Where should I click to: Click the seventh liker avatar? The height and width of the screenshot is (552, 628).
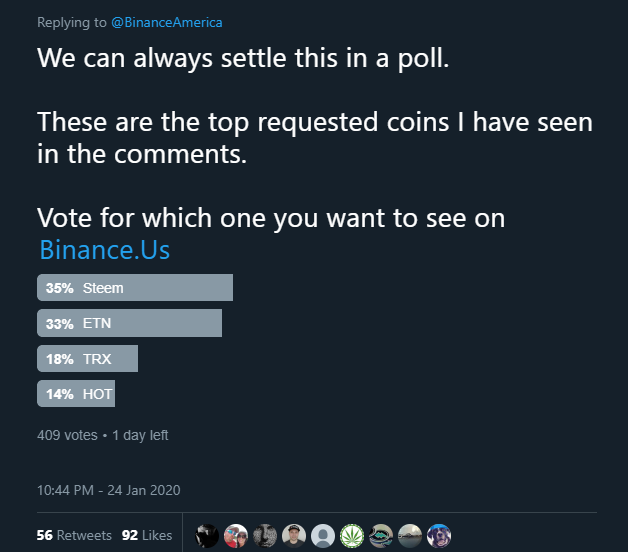click(381, 535)
